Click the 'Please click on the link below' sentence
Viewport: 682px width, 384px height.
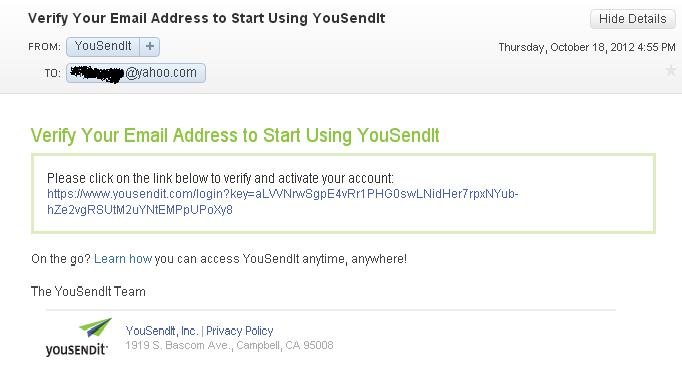[220, 178]
